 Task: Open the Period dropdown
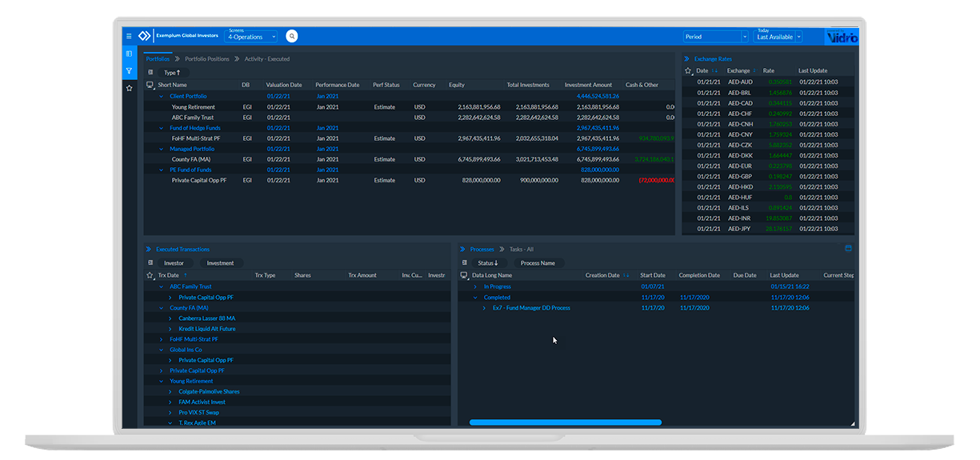coord(716,37)
